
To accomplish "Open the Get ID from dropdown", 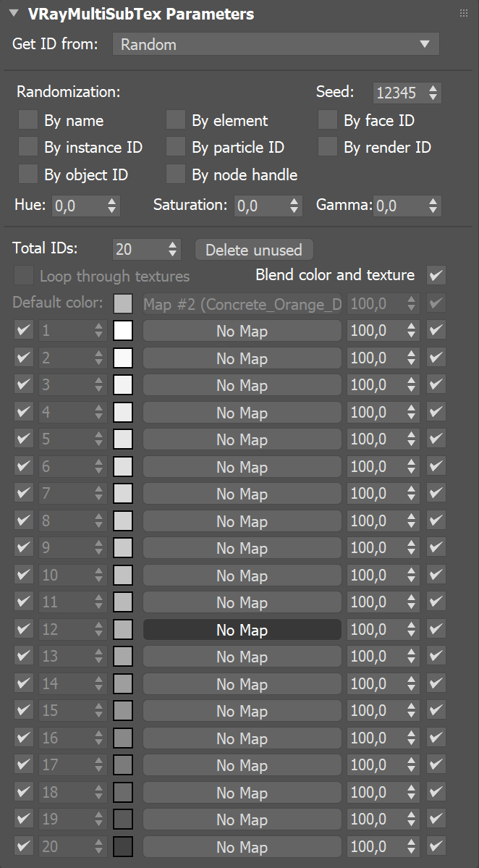I will (276, 45).
